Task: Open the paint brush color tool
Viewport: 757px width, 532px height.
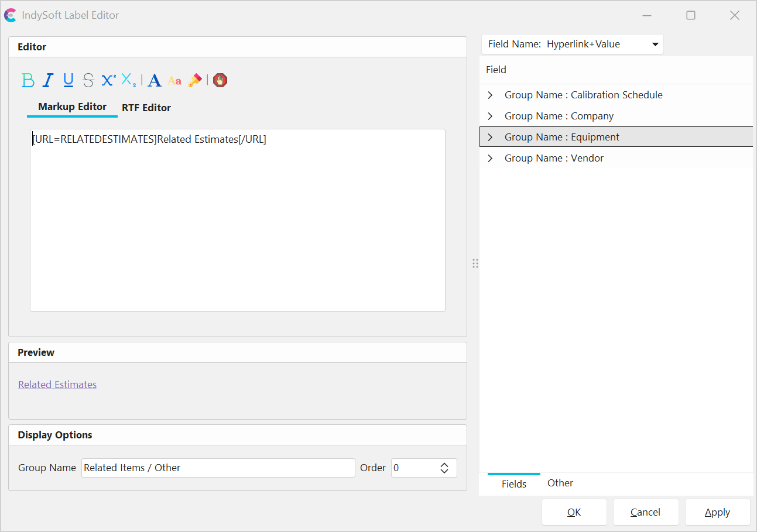Action: pos(195,80)
